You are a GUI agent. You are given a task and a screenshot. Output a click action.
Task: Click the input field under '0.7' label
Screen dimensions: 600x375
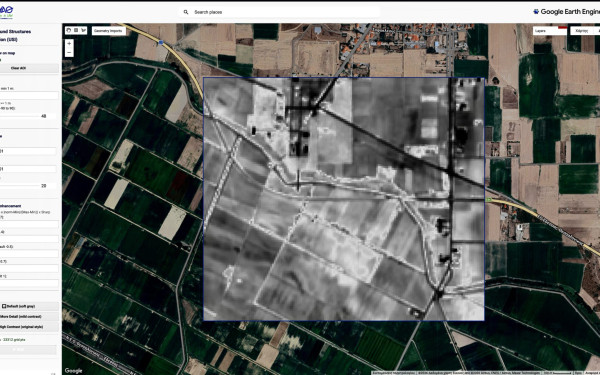coord(29,269)
